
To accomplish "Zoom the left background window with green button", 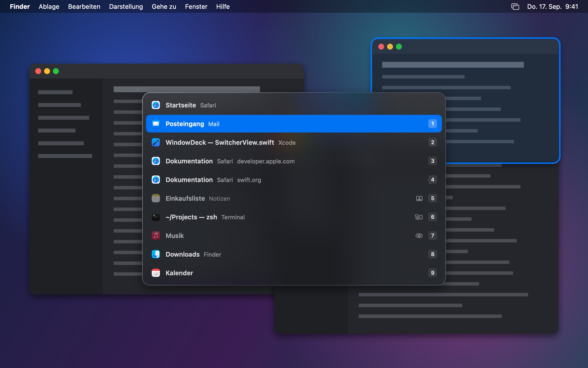I will pos(56,71).
